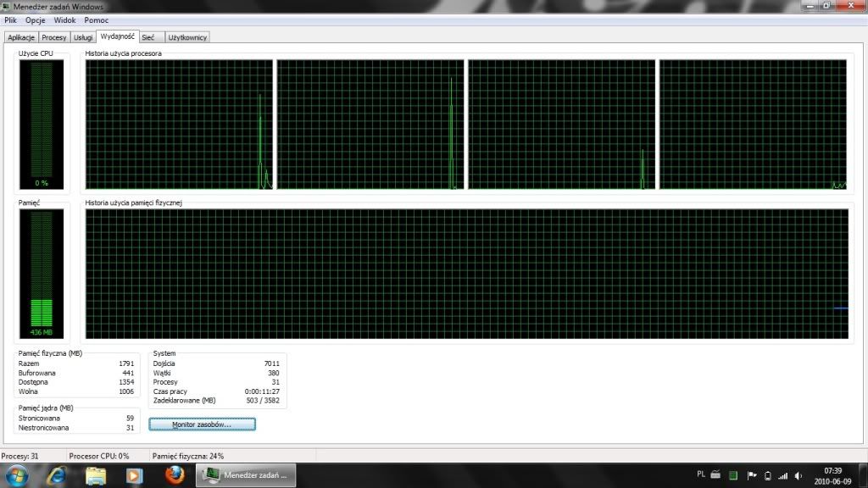
Task: Click the network signal tray icon
Action: tap(782, 476)
